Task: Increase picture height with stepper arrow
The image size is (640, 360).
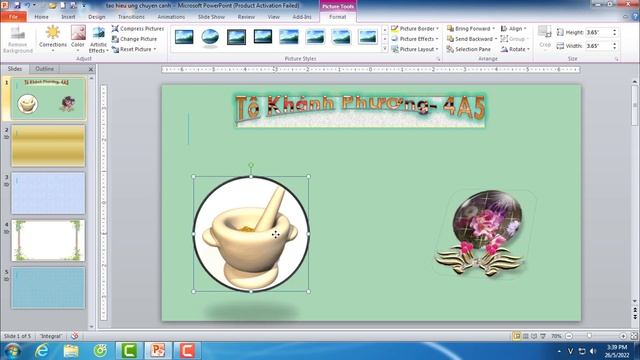Action: [x=615, y=30]
